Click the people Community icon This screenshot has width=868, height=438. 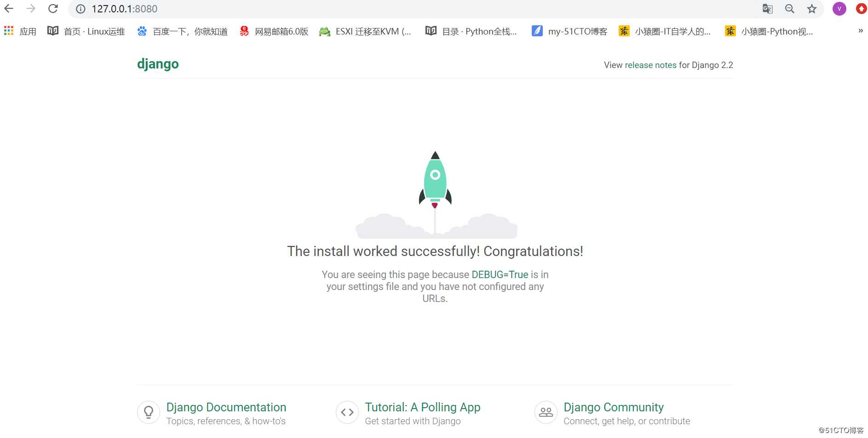546,412
